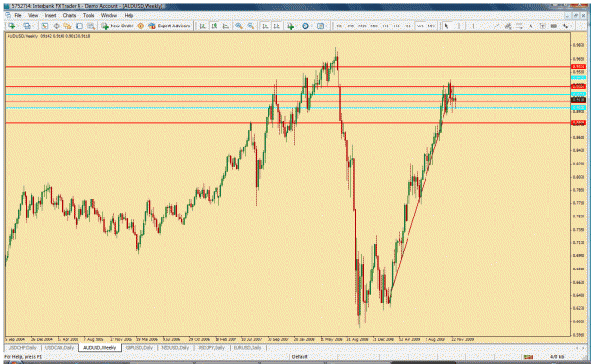Select the Fibonacci Retracement tool
591x364 pixels.
coord(519,26)
